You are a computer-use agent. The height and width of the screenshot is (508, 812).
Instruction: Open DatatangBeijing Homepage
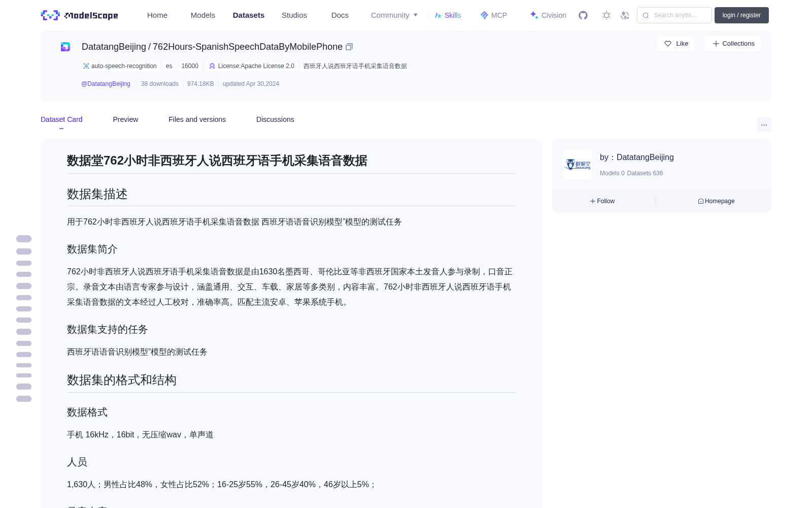pyautogui.click(x=716, y=201)
